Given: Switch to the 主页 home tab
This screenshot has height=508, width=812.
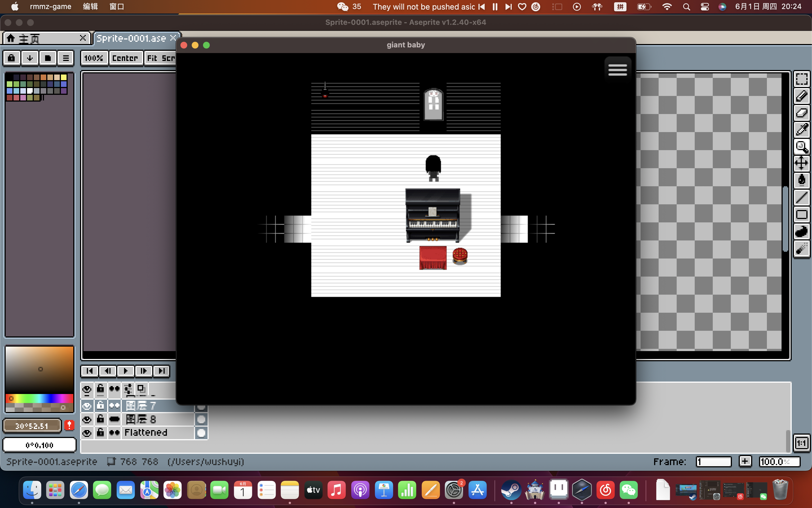Looking at the screenshot, I should coord(47,38).
